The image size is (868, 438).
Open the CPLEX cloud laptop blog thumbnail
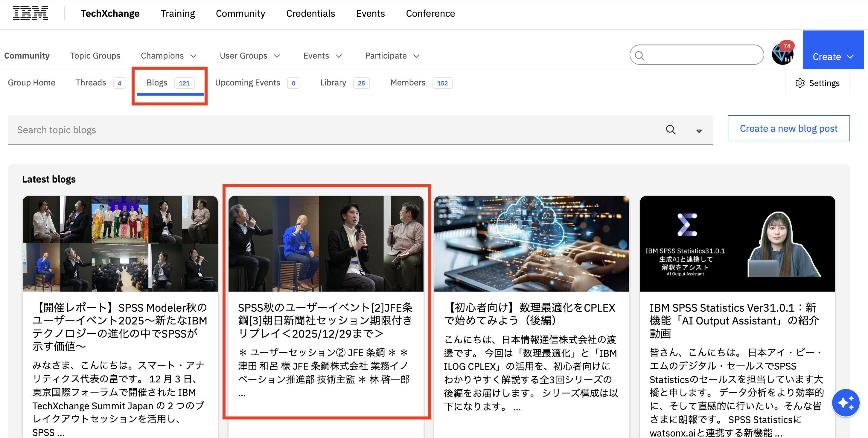click(x=532, y=243)
